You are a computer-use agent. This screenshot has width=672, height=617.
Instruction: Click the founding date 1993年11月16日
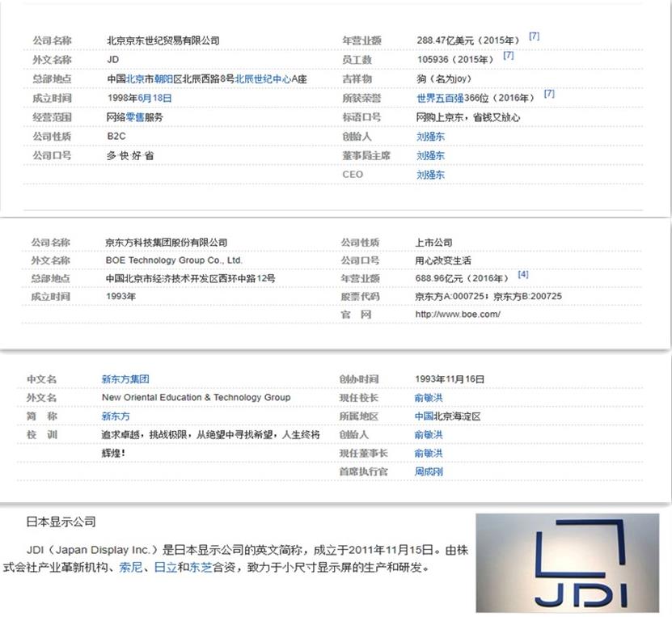click(x=450, y=379)
